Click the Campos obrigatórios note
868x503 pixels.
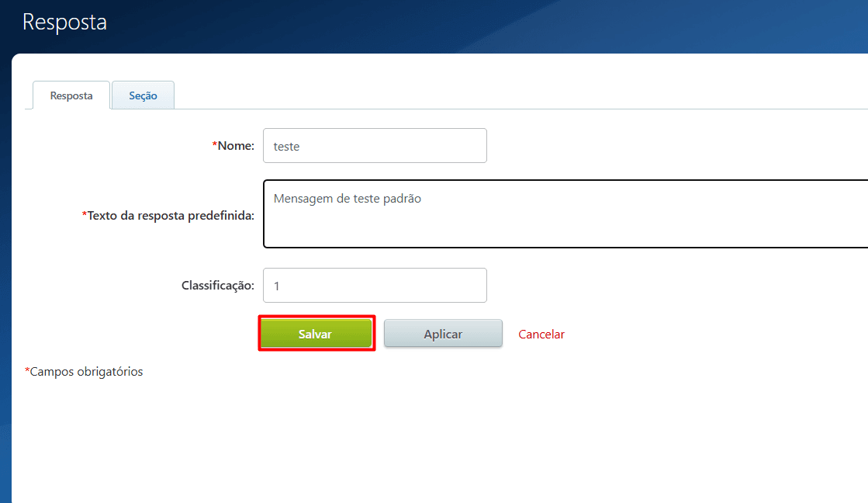click(86, 372)
